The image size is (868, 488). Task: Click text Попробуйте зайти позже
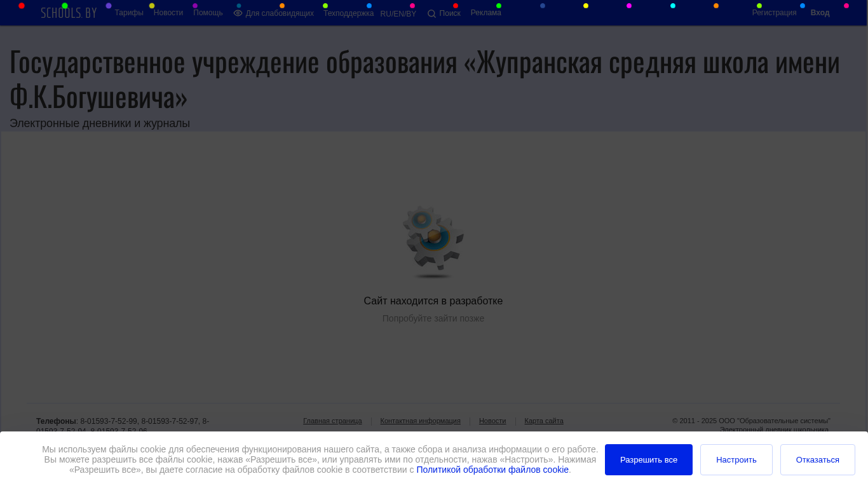[x=433, y=318]
